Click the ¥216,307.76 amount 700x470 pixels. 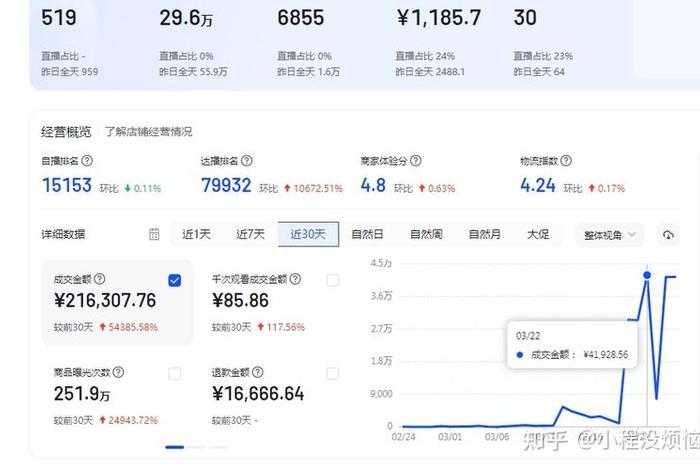[105, 300]
